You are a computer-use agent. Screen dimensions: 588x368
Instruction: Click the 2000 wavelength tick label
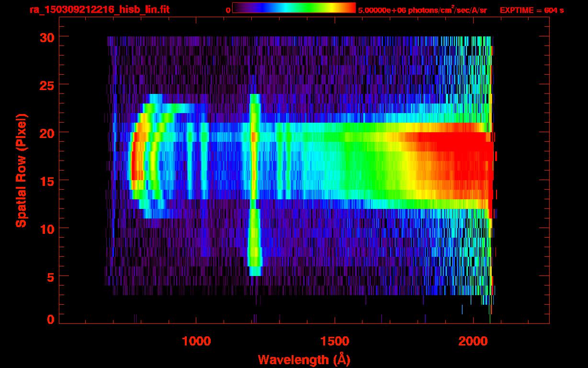pyautogui.click(x=474, y=341)
